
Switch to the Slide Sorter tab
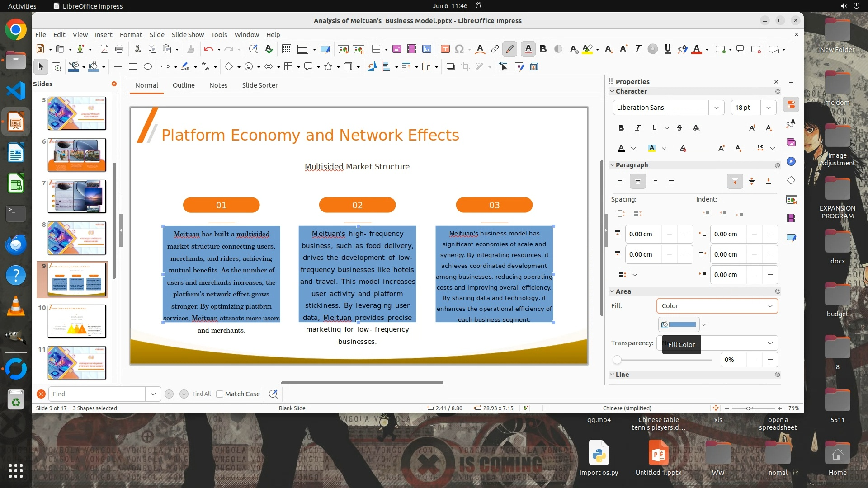[x=259, y=85]
